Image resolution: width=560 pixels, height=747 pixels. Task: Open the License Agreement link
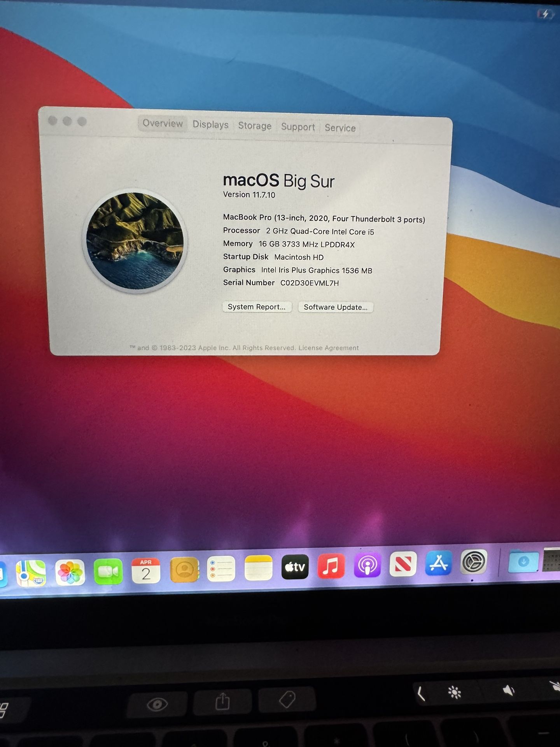click(x=329, y=348)
